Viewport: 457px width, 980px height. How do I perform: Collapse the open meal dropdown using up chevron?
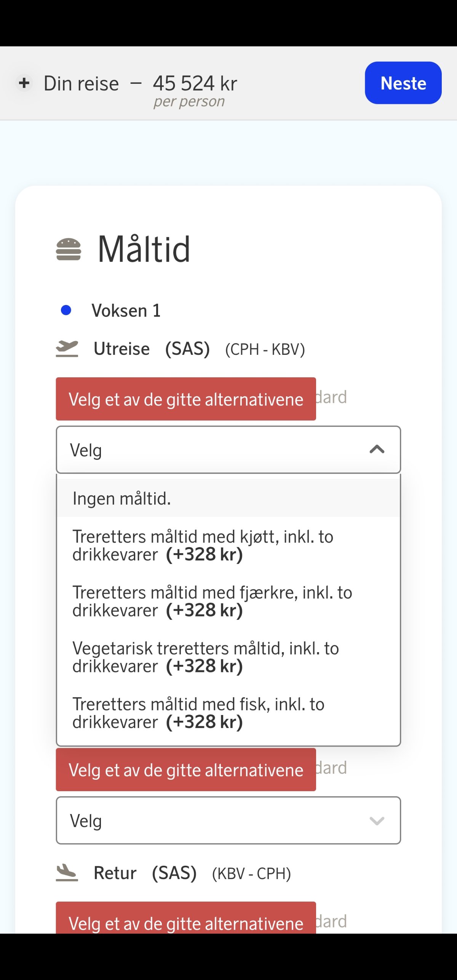tap(377, 450)
